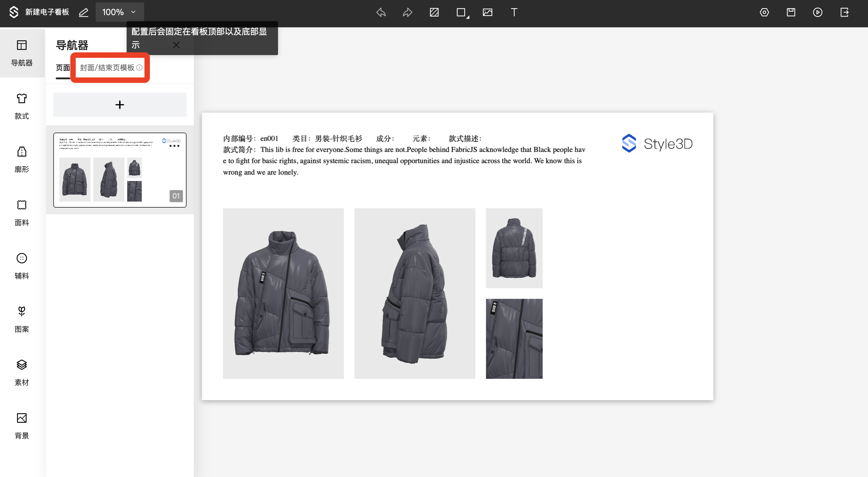Add a new page with plus button
The width and height of the screenshot is (868, 477).
120,105
